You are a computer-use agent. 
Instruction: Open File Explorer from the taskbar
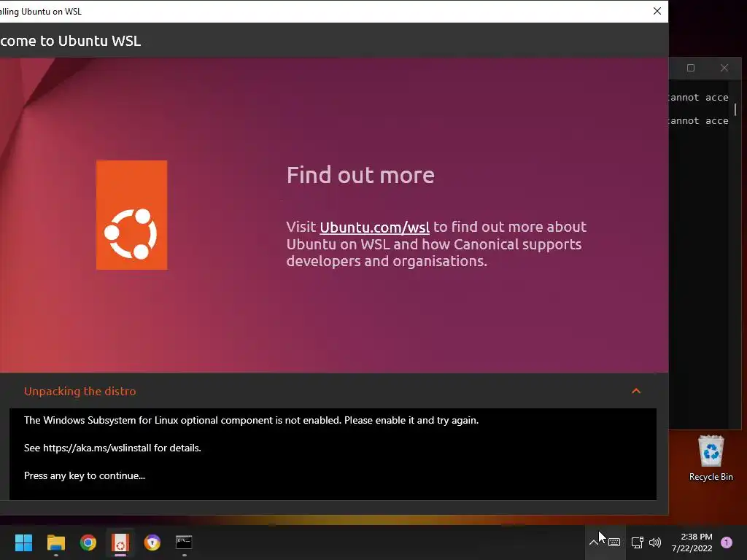click(x=55, y=542)
